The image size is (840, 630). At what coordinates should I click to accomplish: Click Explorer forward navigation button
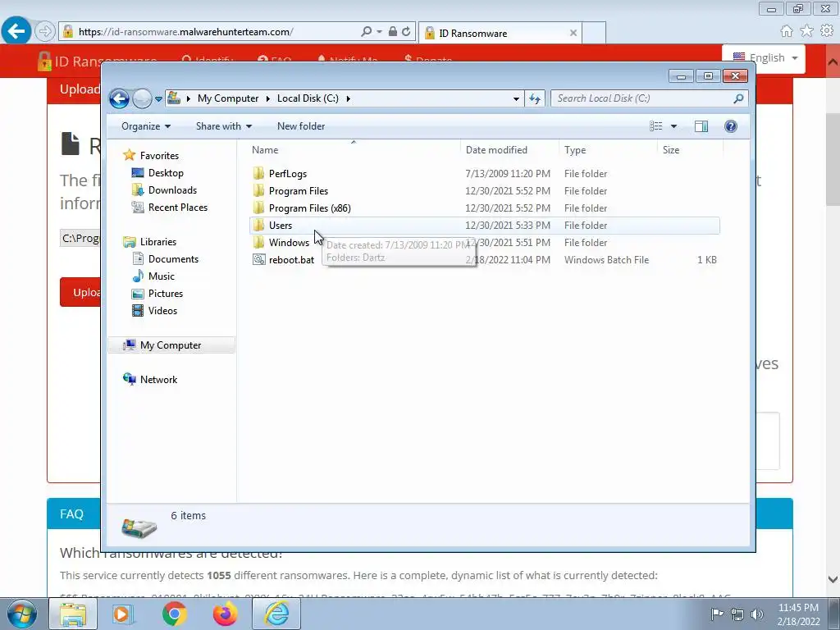click(142, 98)
